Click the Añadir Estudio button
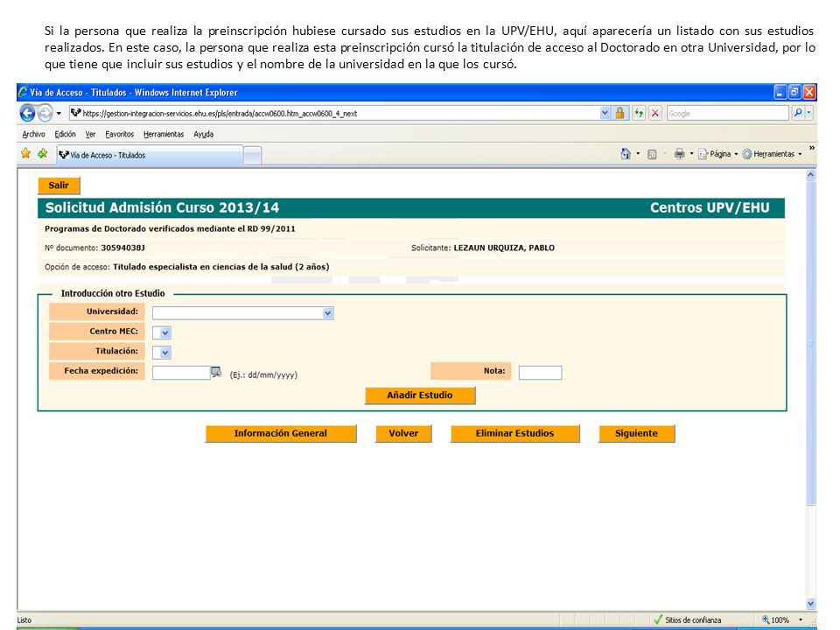Screen dimensions: 840x630 tap(420, 395)
